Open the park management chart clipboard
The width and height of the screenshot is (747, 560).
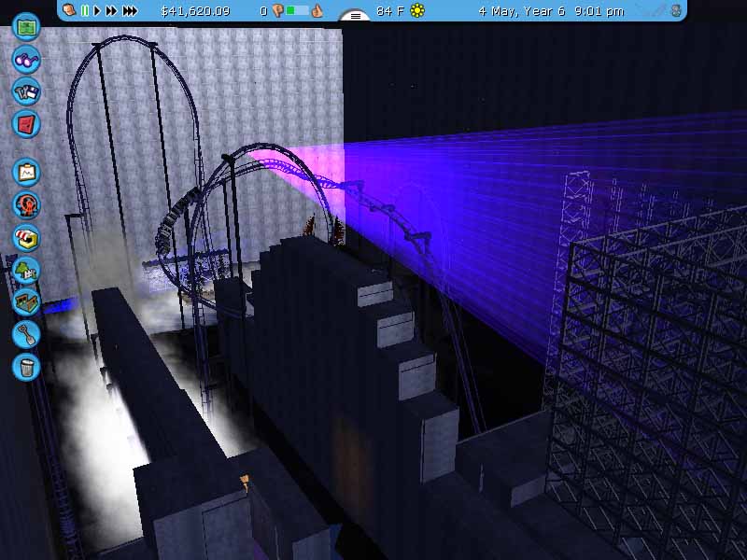click(x=26, y=173)
